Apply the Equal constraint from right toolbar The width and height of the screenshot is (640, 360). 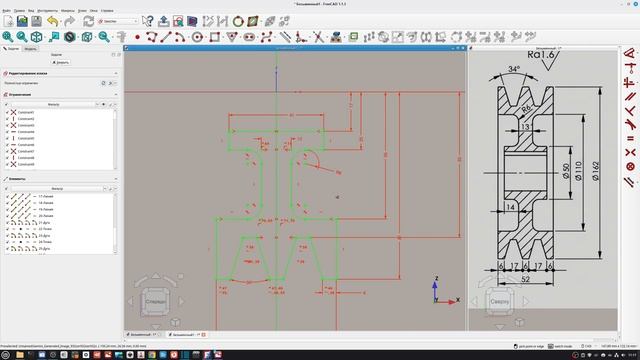tap(630, 139)
